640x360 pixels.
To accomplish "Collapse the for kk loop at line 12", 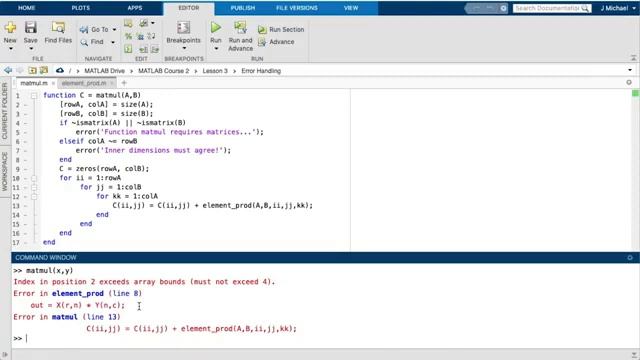I will coord(34,197).
